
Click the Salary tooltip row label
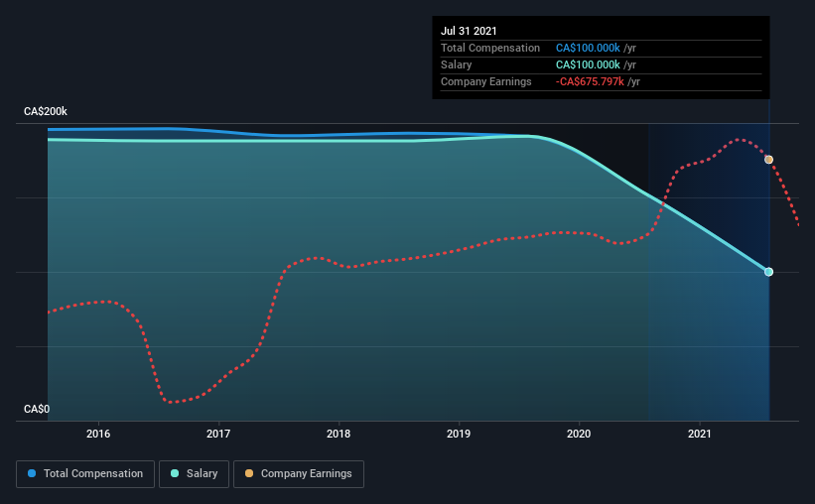457,64
